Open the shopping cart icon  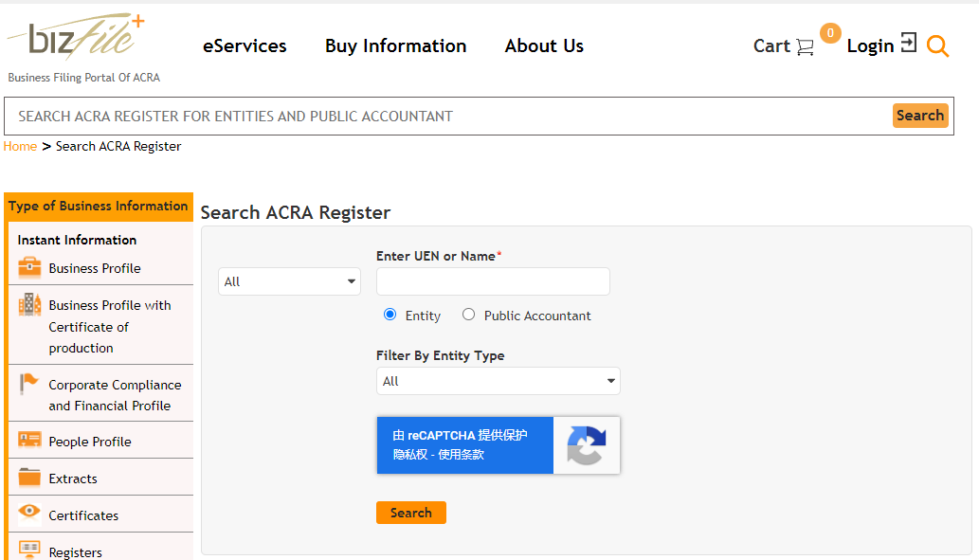pos(805,46)
